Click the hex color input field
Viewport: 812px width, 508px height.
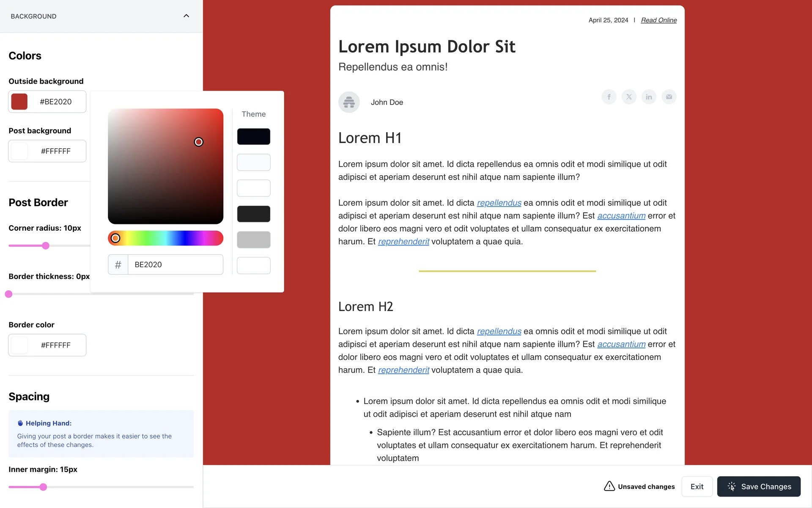175,265
